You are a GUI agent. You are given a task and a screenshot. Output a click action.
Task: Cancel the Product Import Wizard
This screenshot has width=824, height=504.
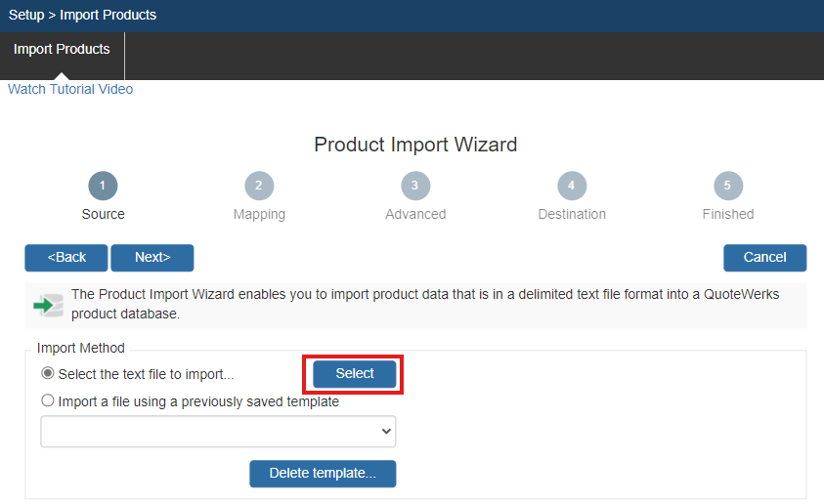pyautogui.click(x=764, y=257)
